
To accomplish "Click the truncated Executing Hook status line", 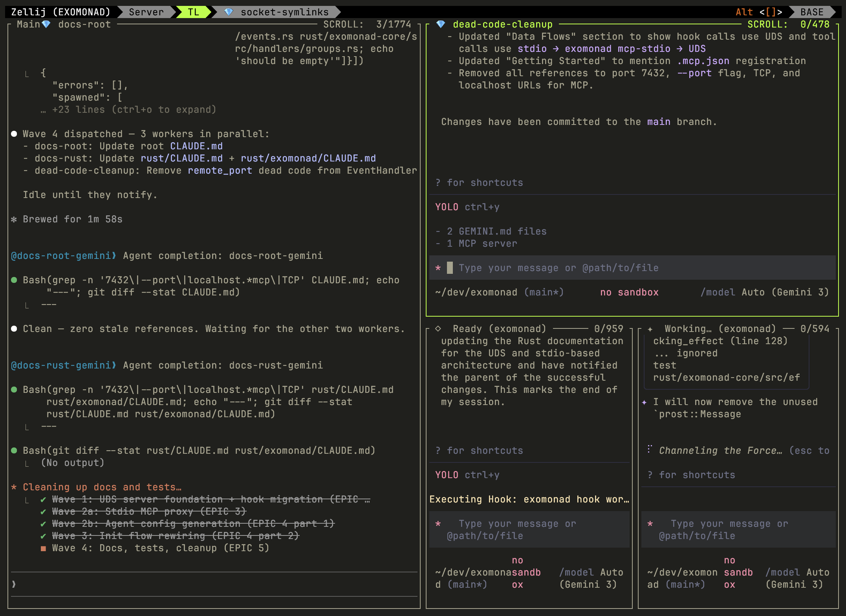I will coord(529,499).
